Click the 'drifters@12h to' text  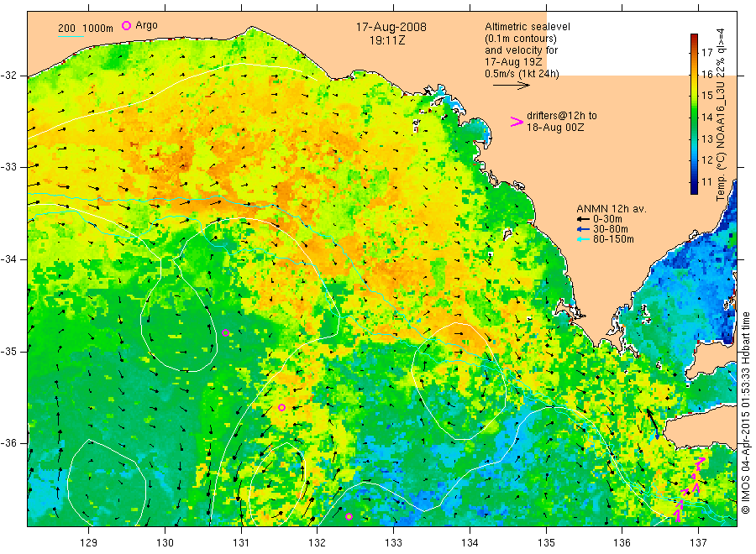coord(562,116)
